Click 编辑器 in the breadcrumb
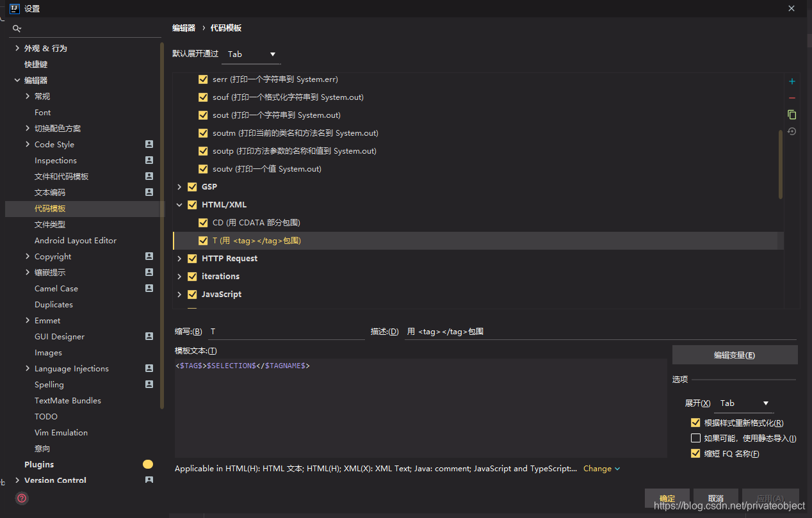Viewport: 812px width, 518px height. pos(184,28)
